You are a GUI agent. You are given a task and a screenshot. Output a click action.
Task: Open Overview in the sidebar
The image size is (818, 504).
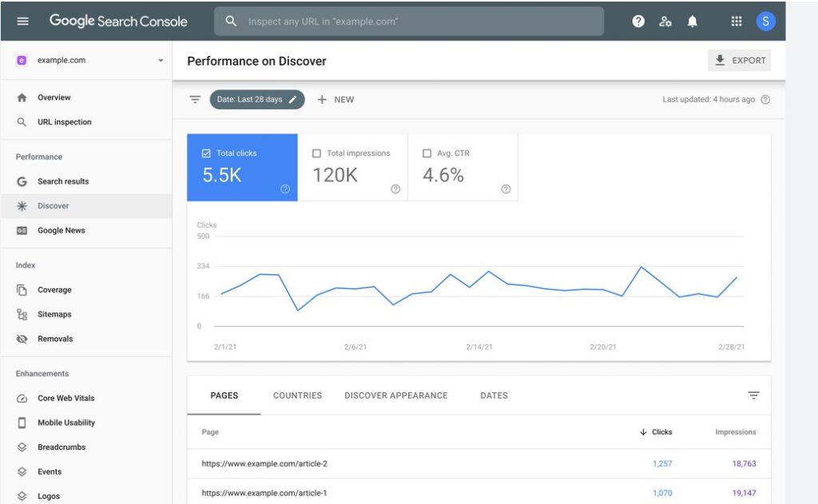click(54, 97)
